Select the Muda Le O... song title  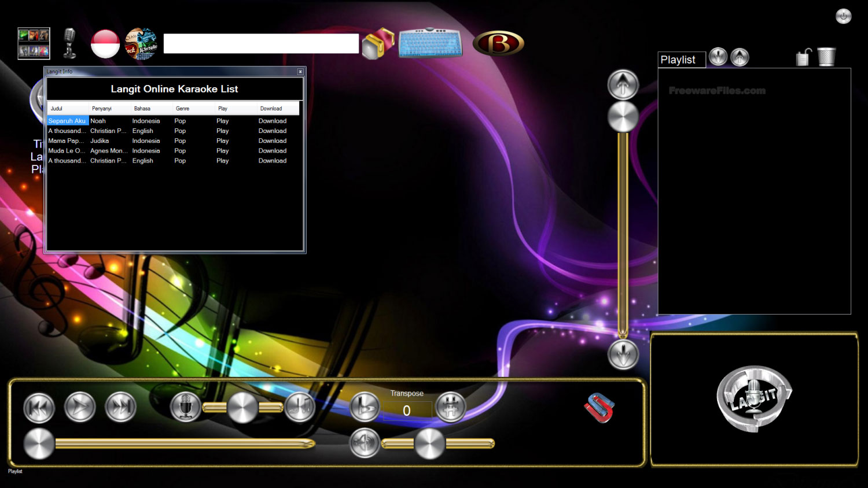67,150
